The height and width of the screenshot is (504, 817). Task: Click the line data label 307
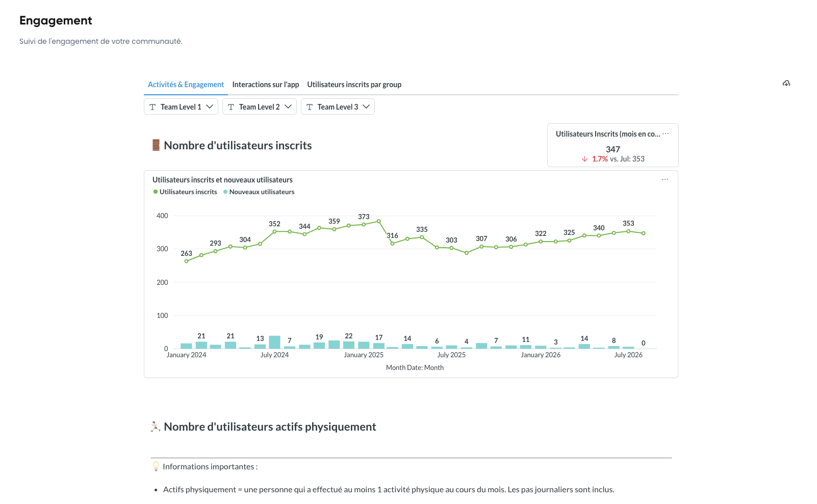point(481,238)
